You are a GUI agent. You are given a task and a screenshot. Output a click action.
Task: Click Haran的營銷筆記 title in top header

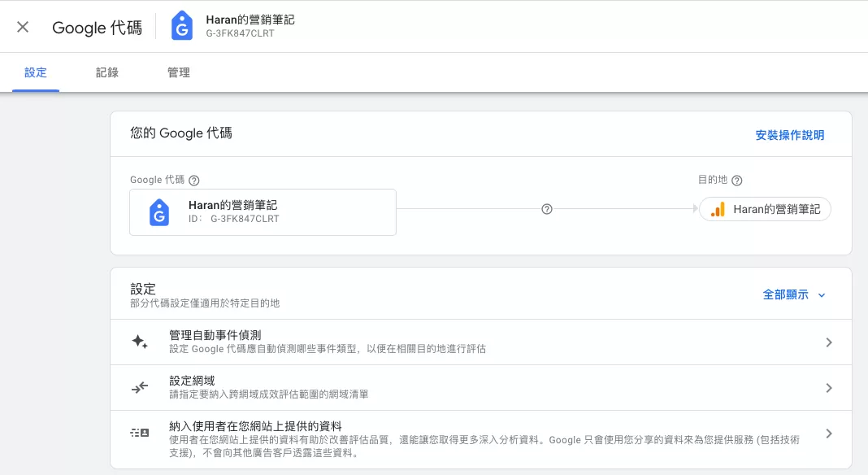(x=250, y=20)
